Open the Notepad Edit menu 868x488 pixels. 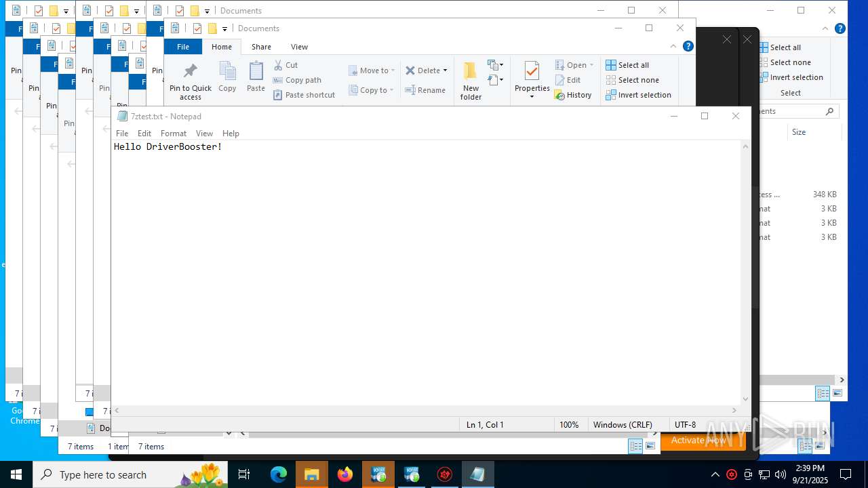click(x=144, y=134)
